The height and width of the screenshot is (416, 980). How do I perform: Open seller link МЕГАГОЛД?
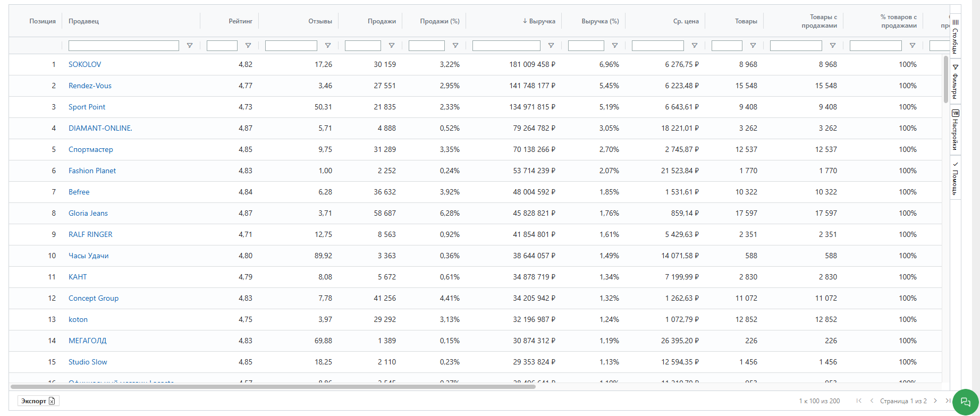[87, 341]
